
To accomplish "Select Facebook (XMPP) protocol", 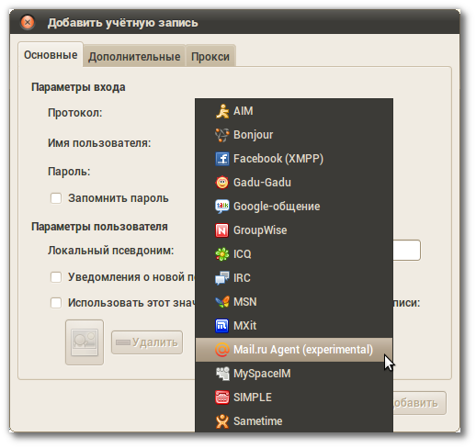I will tap(294, 159).
